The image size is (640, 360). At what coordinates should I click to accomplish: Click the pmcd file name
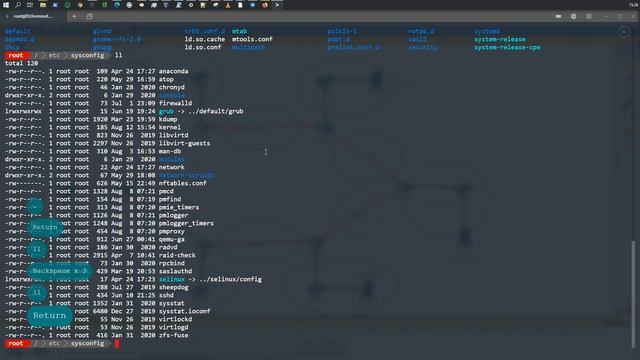(166, 191)
